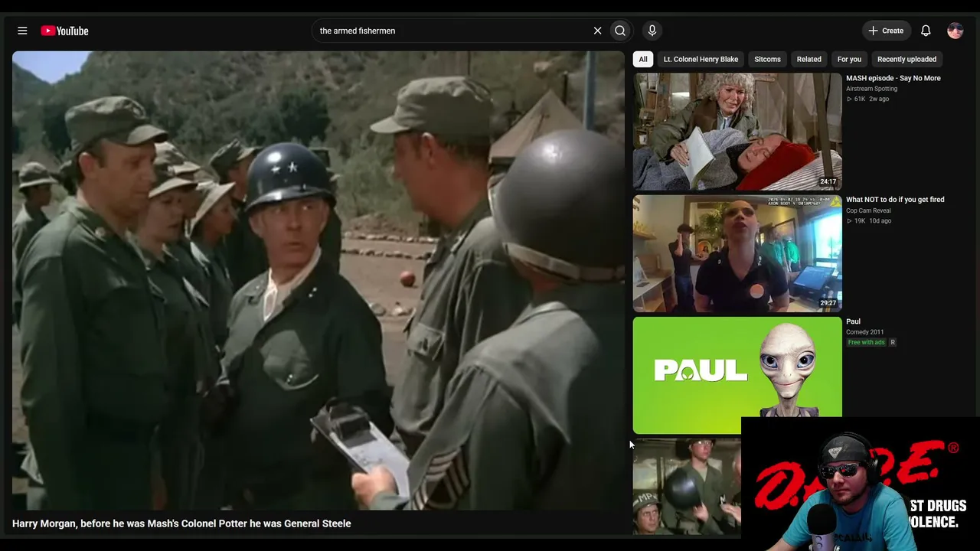The height and width of the screenshot is (551, 980).
Task: Open the MASH Say No More thumbnail
Action: point(737,132)
